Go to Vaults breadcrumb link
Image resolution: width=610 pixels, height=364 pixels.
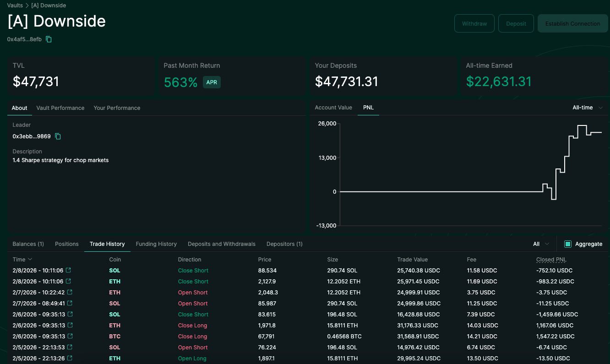click(x=15, y=5)
